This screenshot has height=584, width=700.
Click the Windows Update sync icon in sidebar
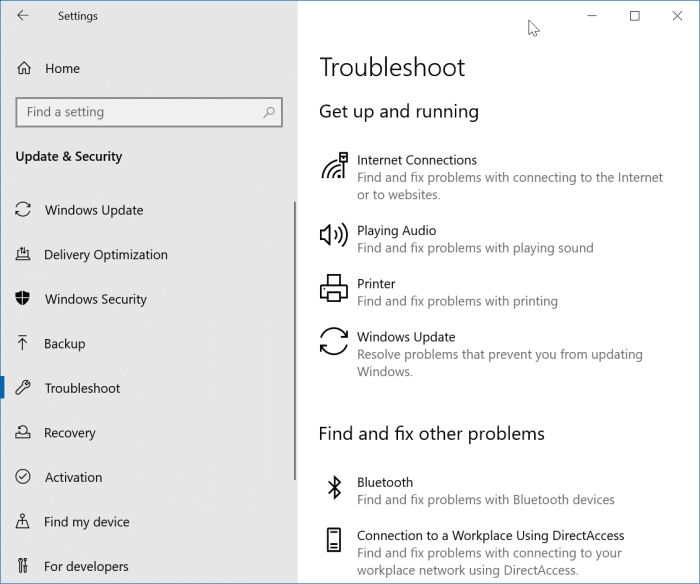coord(23,209)
